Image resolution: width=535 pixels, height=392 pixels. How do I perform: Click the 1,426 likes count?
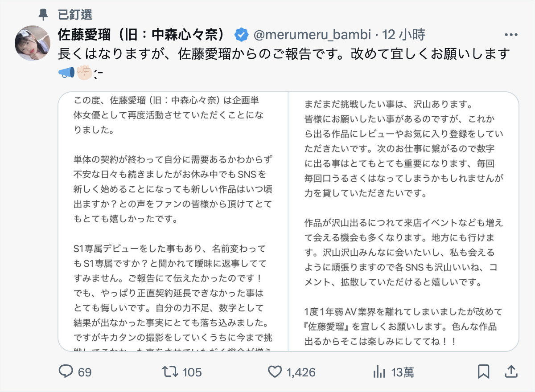pos(301,372)
